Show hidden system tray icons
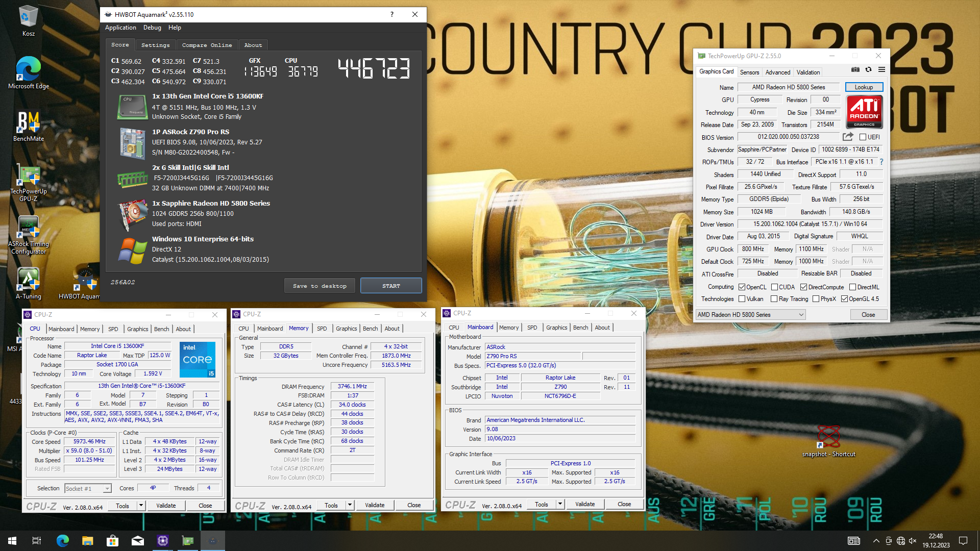The height and width of the screenshot is (551, 980). (876, 541)
